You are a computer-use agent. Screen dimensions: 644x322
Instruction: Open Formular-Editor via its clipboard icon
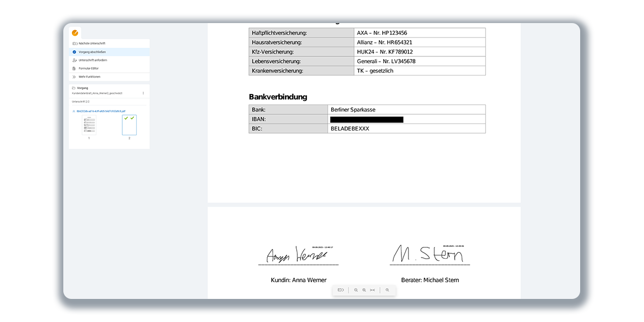point(74,69)
